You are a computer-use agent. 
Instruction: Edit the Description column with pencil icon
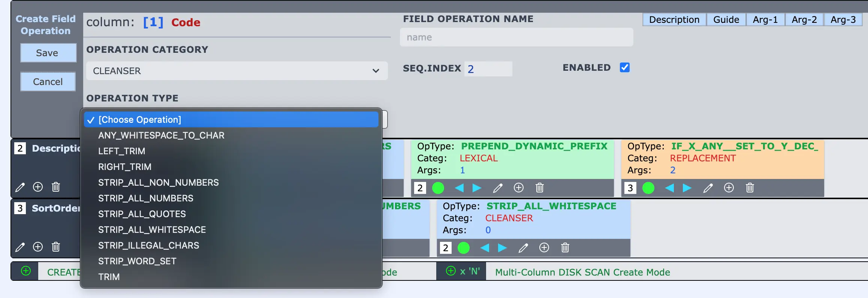pyautogui.click(x=20, y=187)
